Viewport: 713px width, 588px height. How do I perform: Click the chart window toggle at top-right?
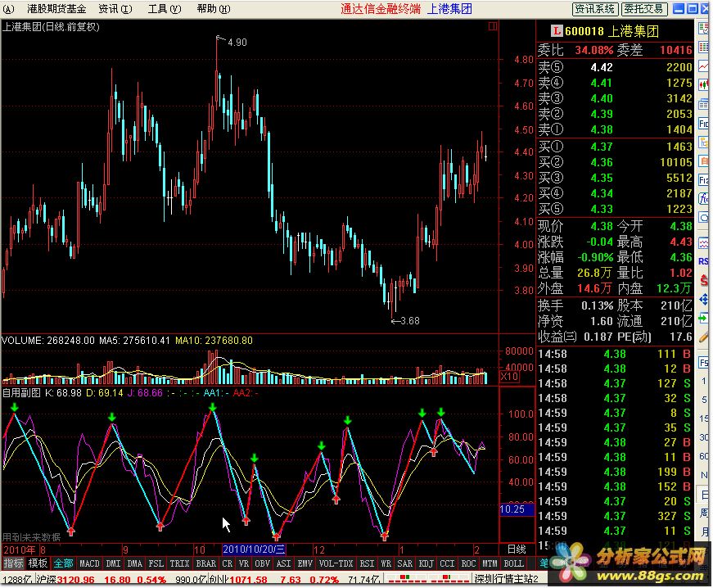coord(493,26)
